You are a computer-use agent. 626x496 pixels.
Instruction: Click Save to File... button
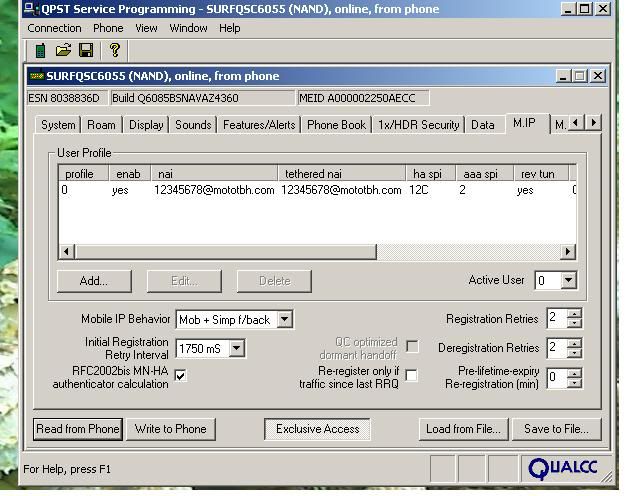point(557,429)
